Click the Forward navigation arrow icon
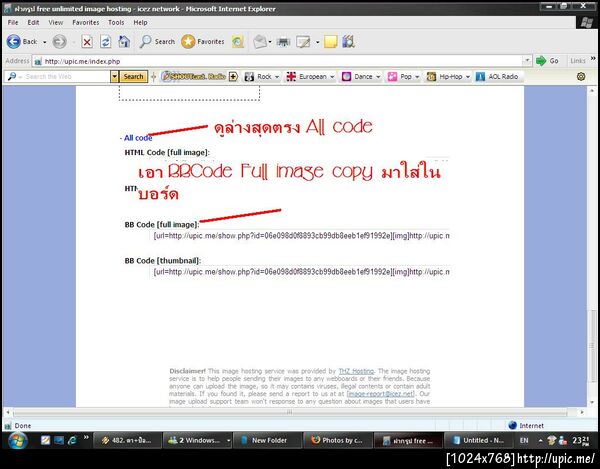Screen dimensions: 600x469 (x=59, y=41)
